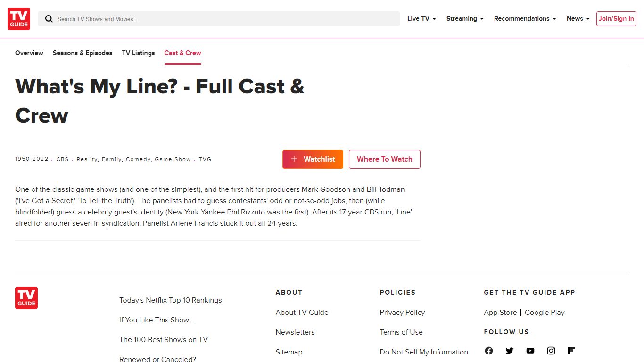Click the CBS network label

coord(62,159)
